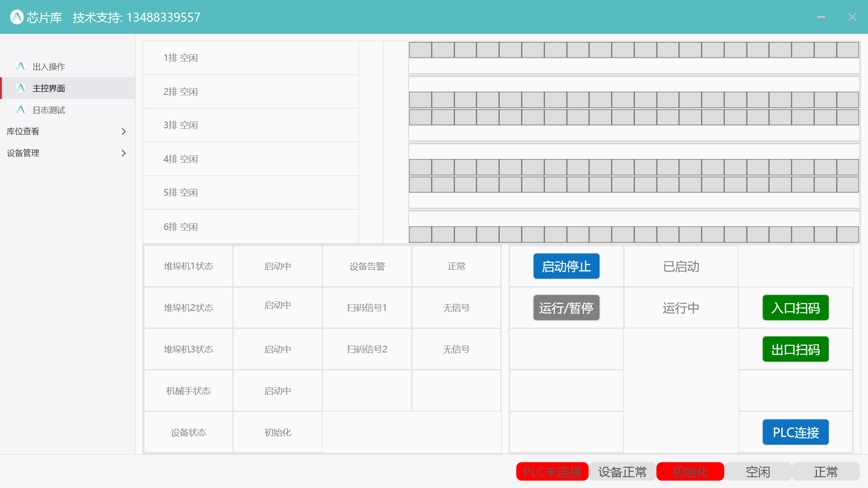Click the red 初始化 status indicator
Viewport: 868px width, 488px height.
[690, 471]
